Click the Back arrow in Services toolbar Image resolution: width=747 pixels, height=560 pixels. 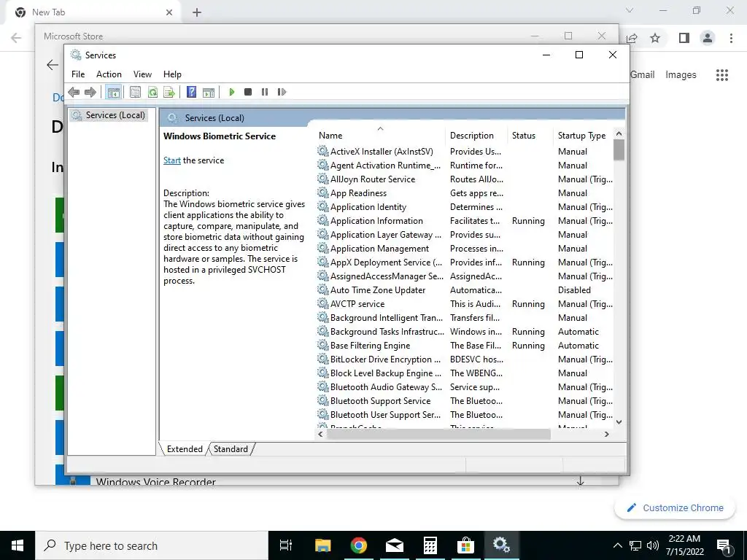pyautogui.click(x=74, y=92)
